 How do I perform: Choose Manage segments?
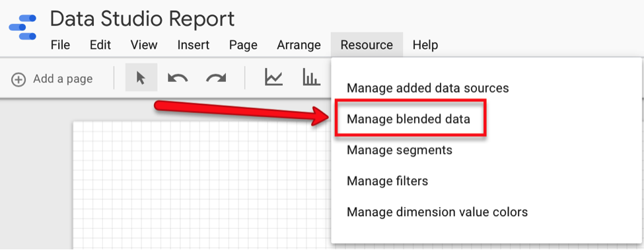coord(400,150)
